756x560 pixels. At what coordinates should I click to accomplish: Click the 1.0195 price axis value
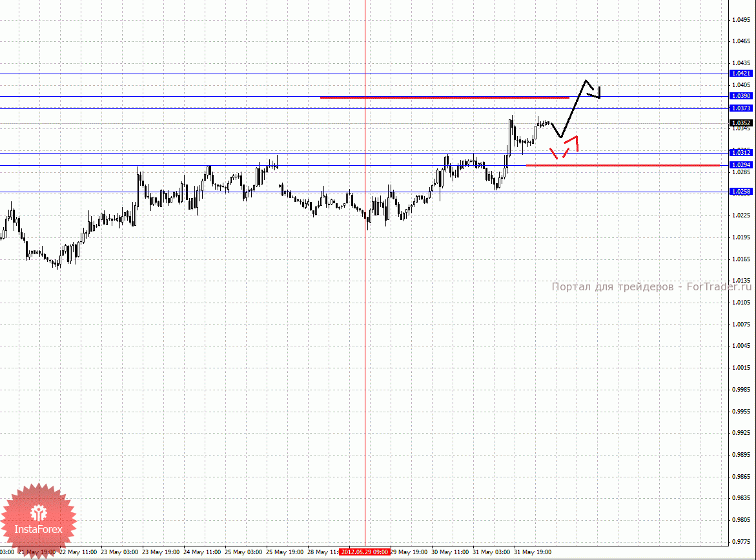point(741,237)
